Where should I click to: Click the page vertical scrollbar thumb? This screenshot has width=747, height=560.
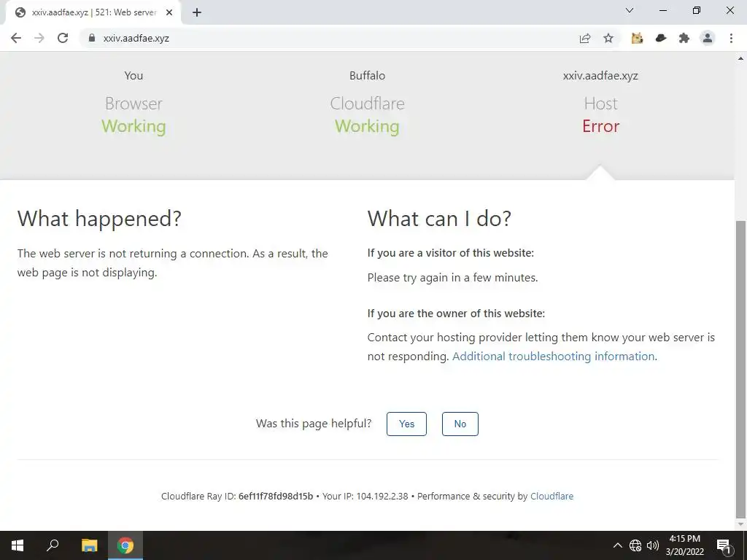pos(740,369)
